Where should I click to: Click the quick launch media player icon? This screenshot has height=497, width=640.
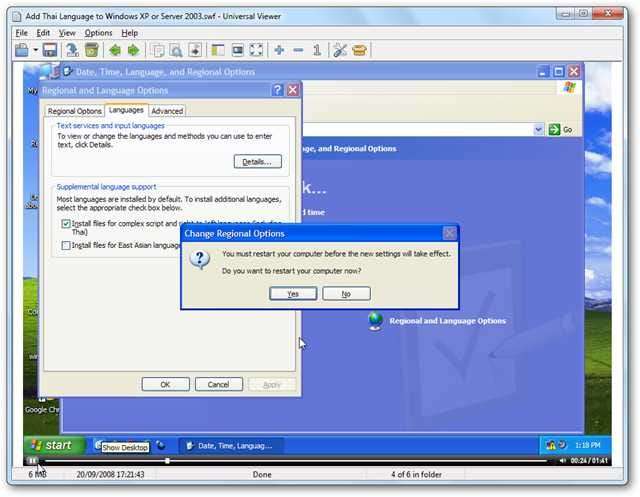[162, 445]
